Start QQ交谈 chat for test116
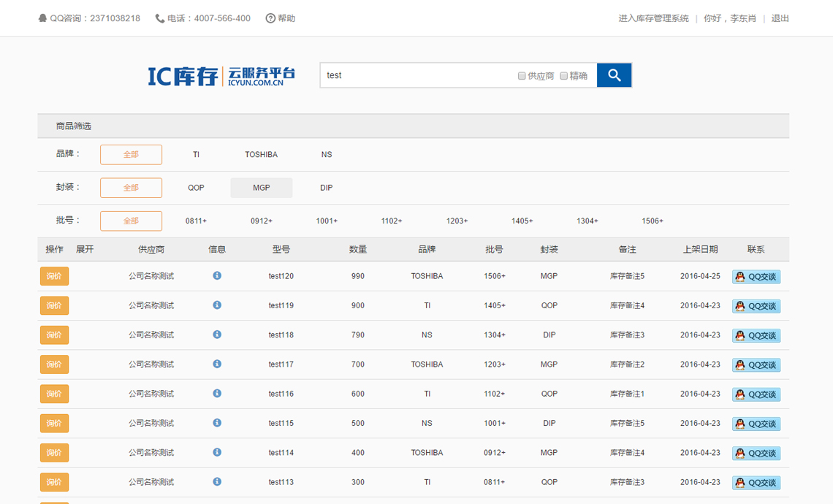The width and height of the screenshot is (833, 504). [x=756, y=394]
